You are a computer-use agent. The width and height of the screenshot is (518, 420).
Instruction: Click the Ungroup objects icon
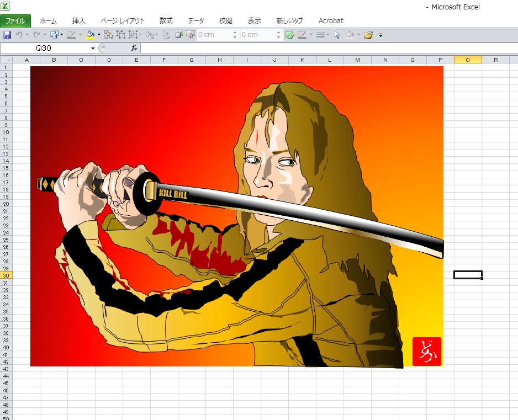point(133,35)
